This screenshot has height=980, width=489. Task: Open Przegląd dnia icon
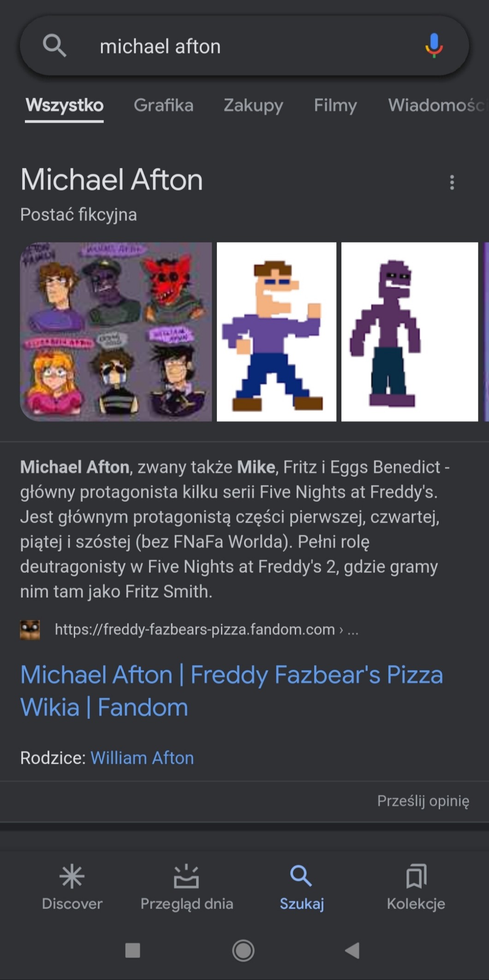[186, 876]
